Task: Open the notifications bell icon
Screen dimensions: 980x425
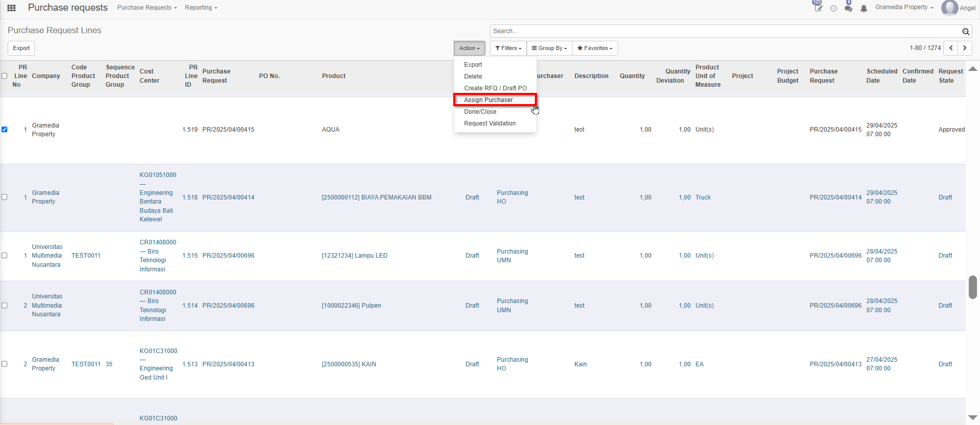Action: 864,8
